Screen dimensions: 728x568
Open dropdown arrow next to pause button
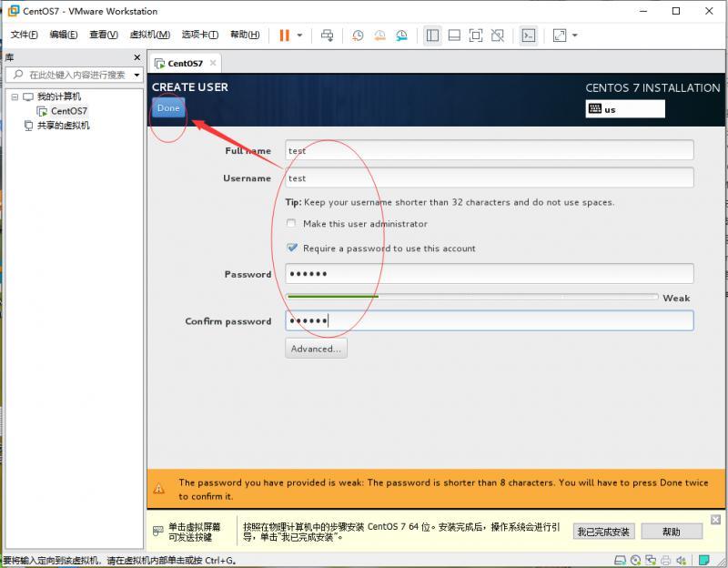(x=299, y=35)
